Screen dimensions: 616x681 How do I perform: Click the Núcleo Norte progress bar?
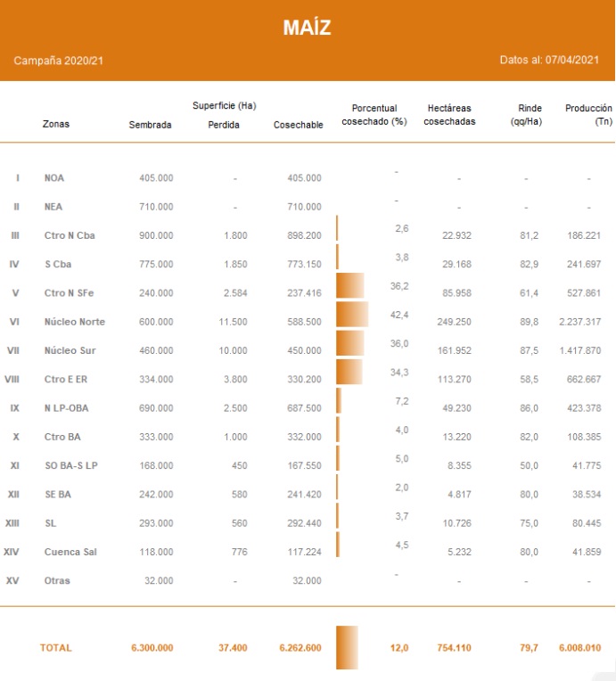pos(352,315)
